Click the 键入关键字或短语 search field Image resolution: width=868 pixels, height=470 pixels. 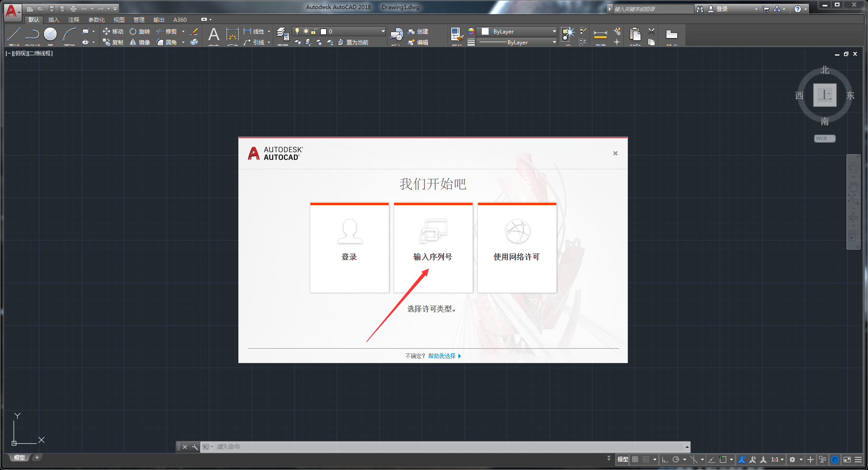(x=653, y=9)
